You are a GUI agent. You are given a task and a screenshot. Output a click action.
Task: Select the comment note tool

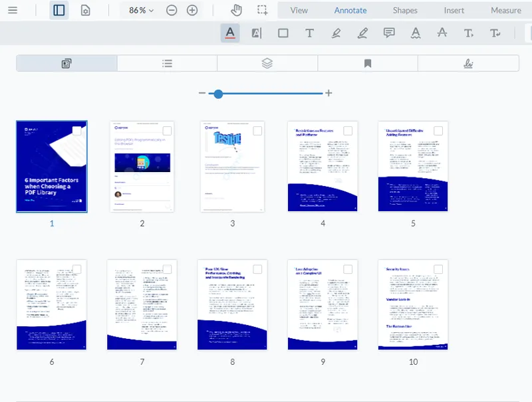pos(389,33)
